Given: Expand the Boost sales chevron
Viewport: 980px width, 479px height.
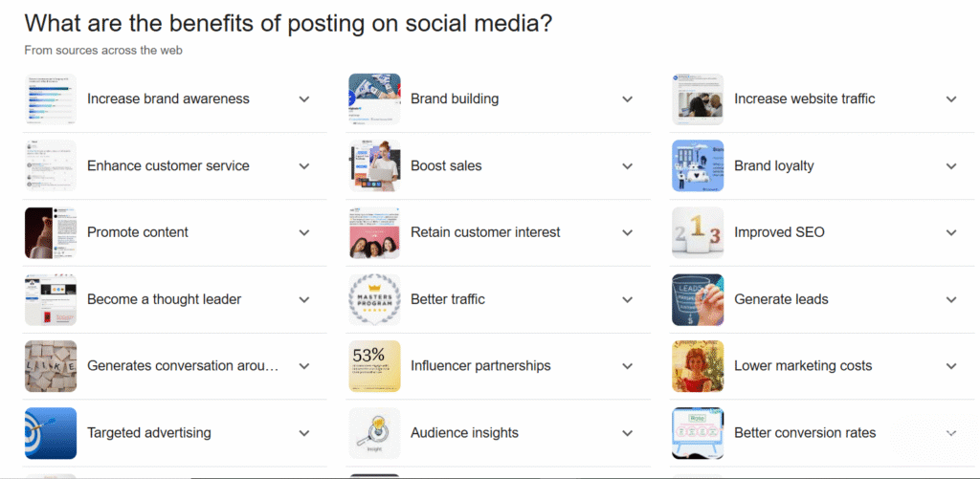Looking at the screenshot, I should 628,166.
